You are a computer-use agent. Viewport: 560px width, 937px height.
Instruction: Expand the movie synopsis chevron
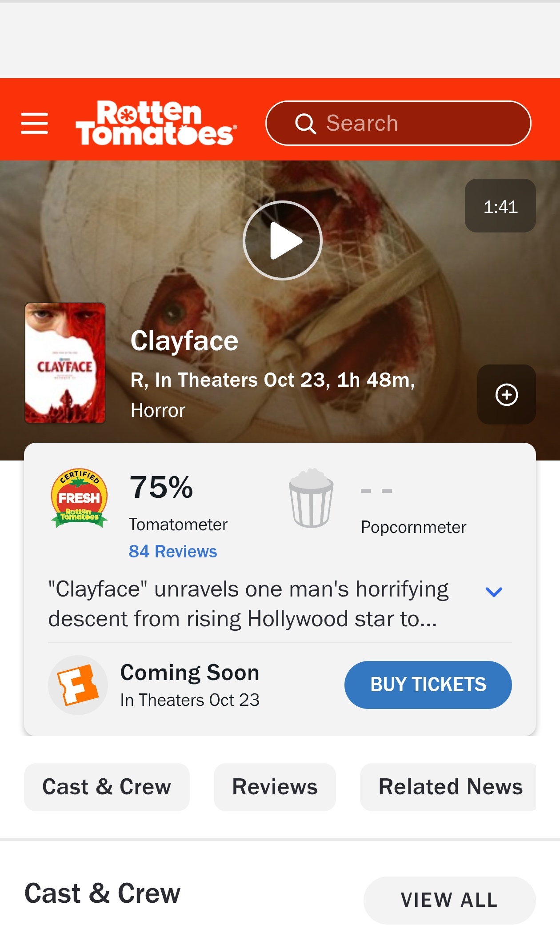pyautogui.click(x=494, y=592)
